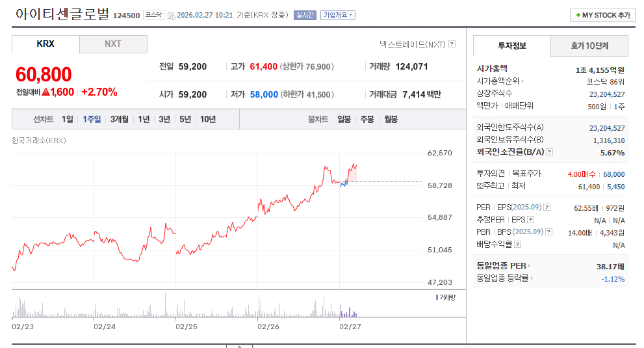
Task: Select the 1일 line chart period
Action: [x=68, y=119]
